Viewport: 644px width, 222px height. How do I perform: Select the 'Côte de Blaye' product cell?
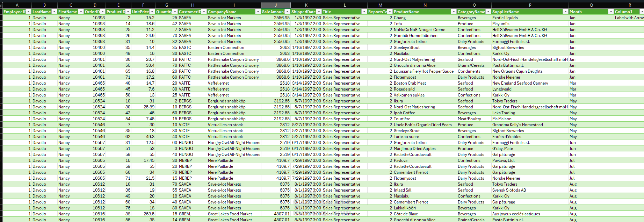coord(425,214)
